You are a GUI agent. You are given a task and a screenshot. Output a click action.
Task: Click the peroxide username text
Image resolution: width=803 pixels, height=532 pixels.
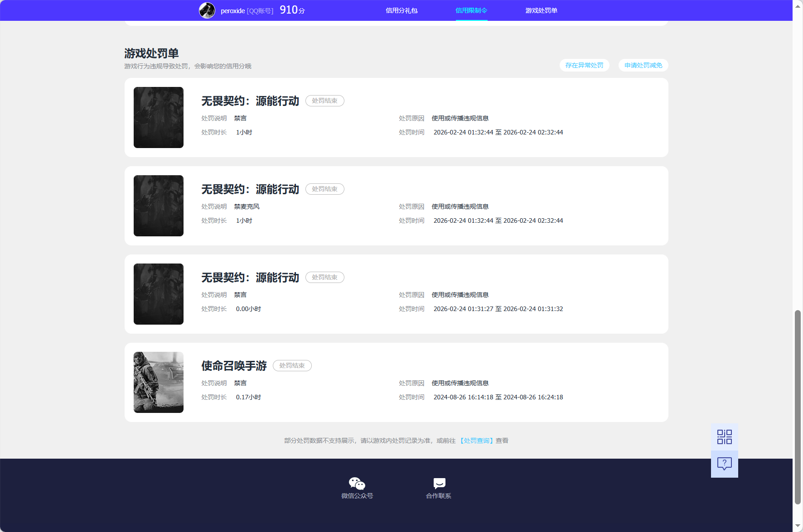coord(232,11)
